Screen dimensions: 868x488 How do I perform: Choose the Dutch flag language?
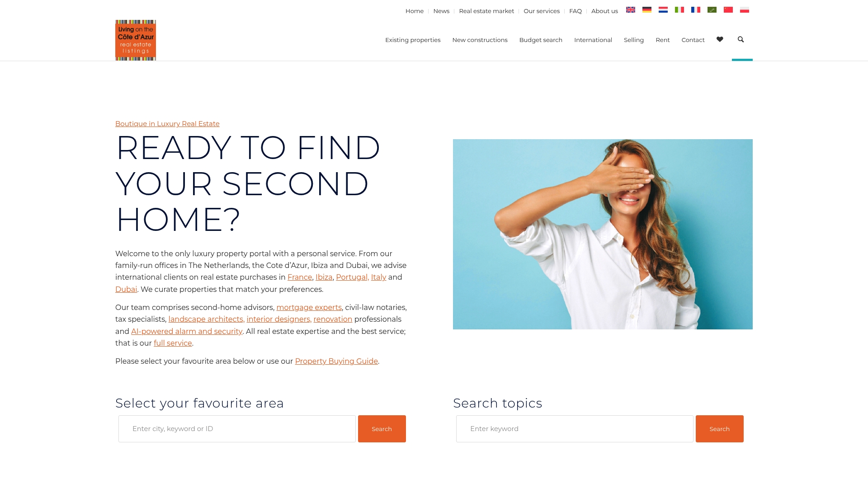(663, 10)
